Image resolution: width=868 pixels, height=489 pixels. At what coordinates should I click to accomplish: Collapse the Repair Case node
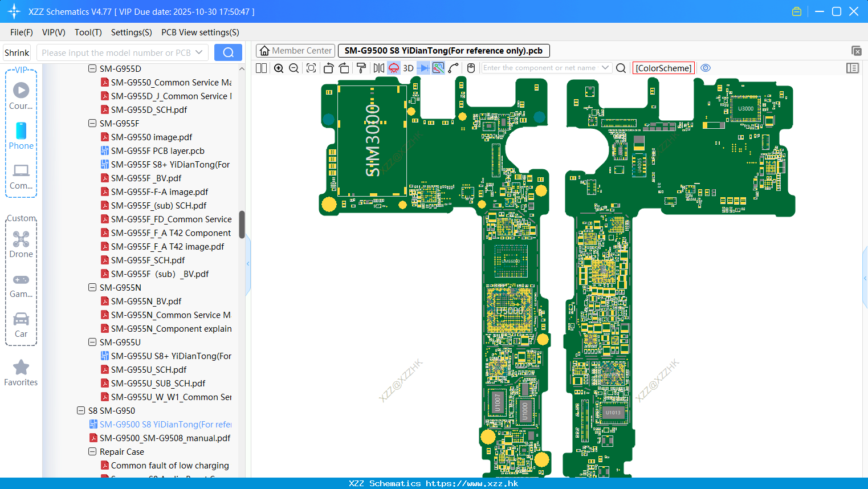click(x=92, y=451)
